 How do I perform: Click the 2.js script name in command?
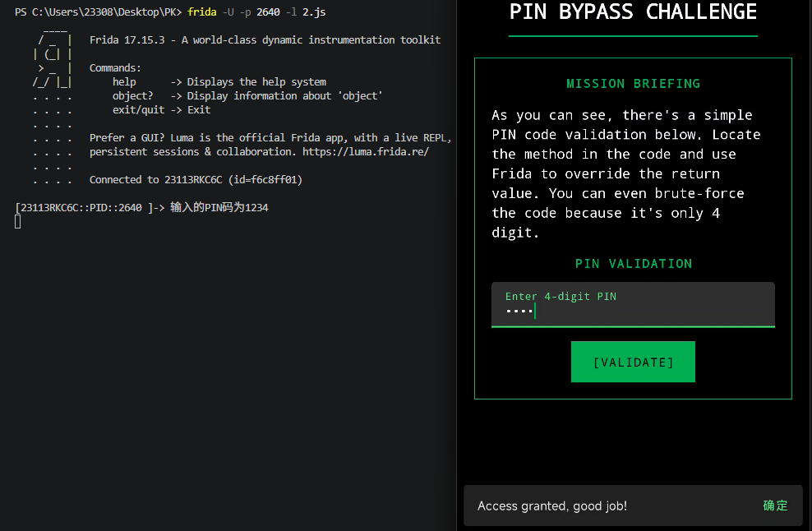(x=314, y=12)
